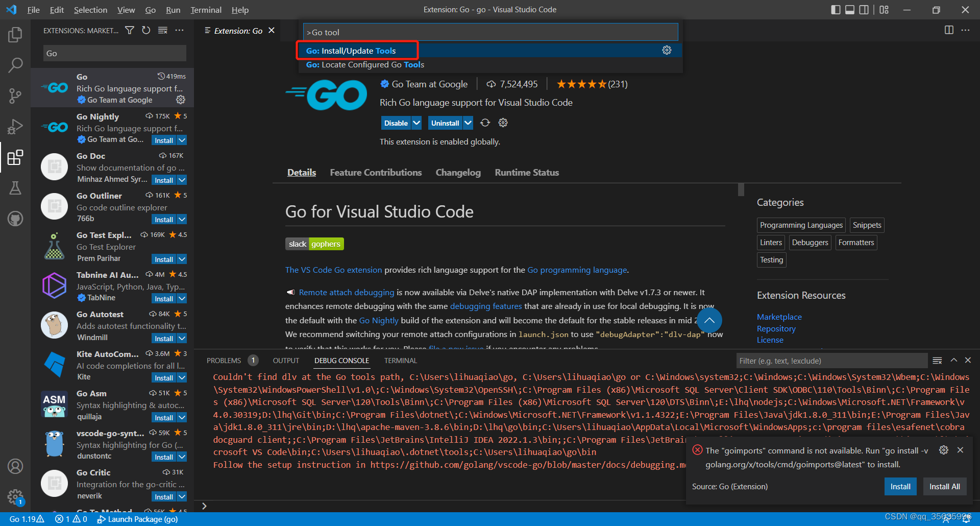This screenshot has height=526, width=980.
Task: Select Go: Locate Configured Go Tools
Action: (490, 64)
